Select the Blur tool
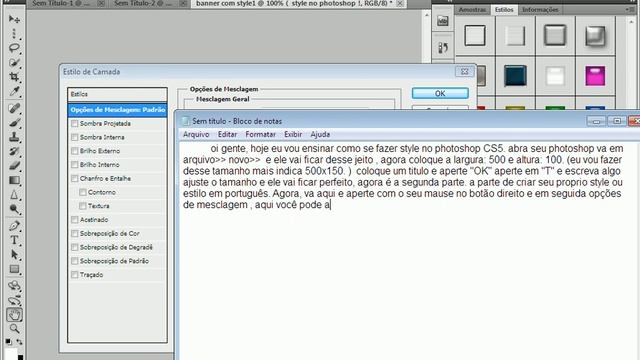 [x=14, y=195]
